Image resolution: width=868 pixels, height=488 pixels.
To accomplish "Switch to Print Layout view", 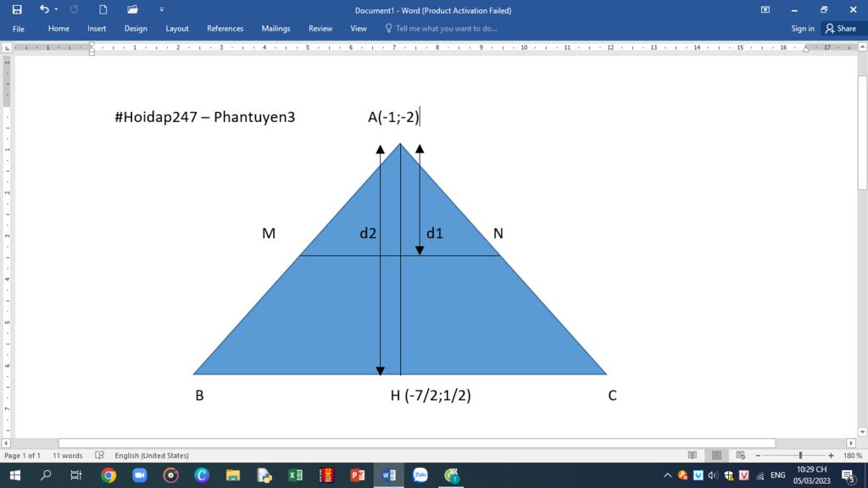I will (717, 455).
